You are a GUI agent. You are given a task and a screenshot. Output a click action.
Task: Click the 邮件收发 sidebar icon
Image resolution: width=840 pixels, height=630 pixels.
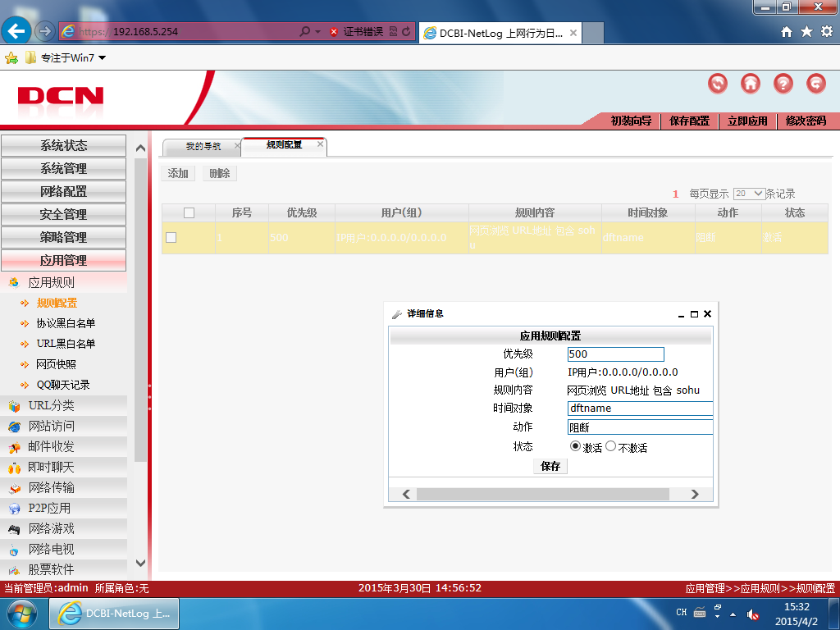14,447
